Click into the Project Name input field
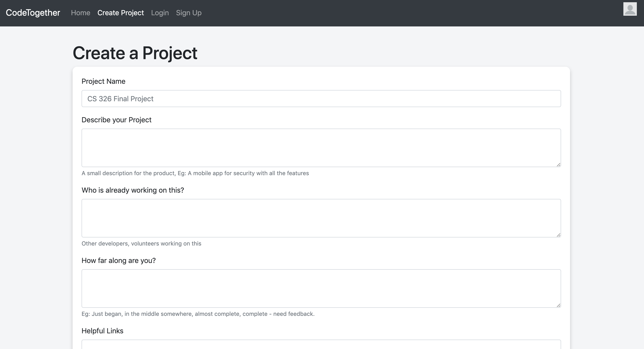Viewport: 644px width, 349px height. coord(321,99)
